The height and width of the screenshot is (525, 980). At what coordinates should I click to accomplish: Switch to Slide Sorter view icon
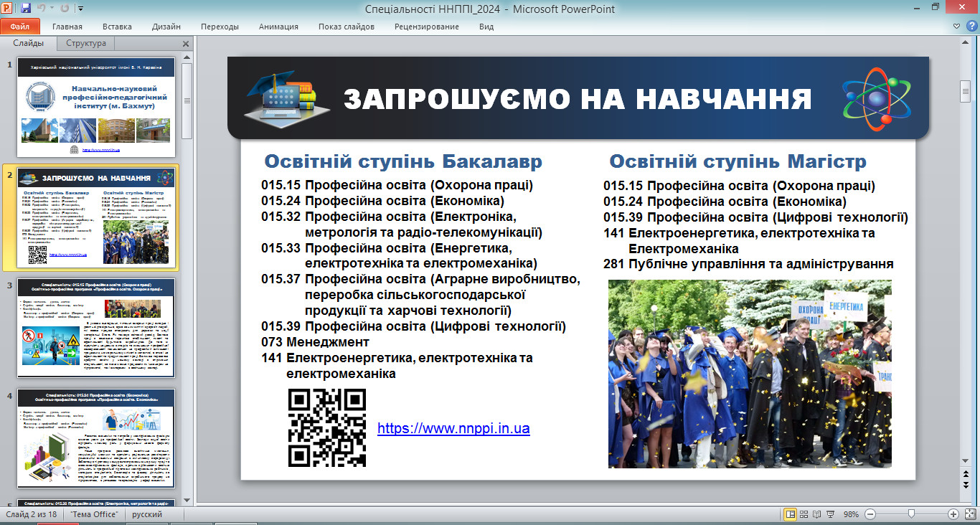[x=804, y=514]
